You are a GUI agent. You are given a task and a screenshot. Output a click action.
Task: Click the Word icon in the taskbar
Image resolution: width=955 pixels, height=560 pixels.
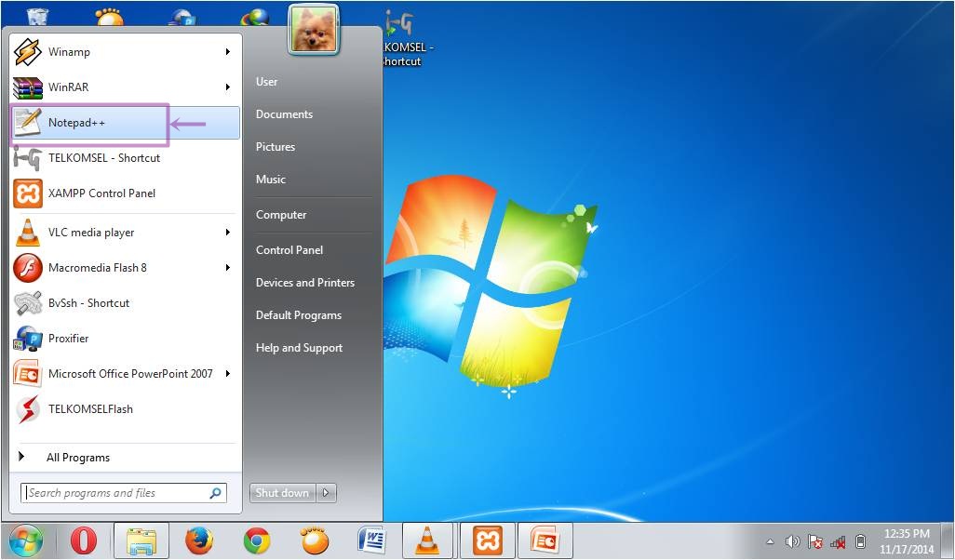click(x=371, y=540)
